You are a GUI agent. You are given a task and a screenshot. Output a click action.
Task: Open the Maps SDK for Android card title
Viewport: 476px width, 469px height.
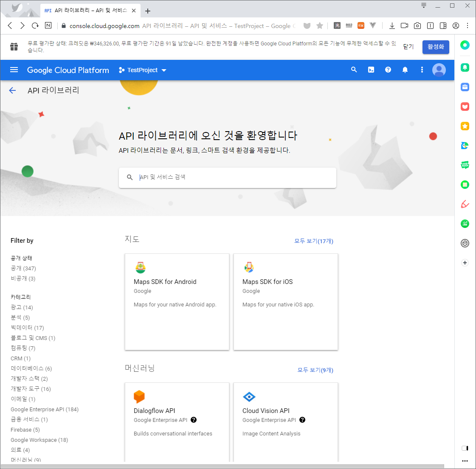[x=165, y=282]
